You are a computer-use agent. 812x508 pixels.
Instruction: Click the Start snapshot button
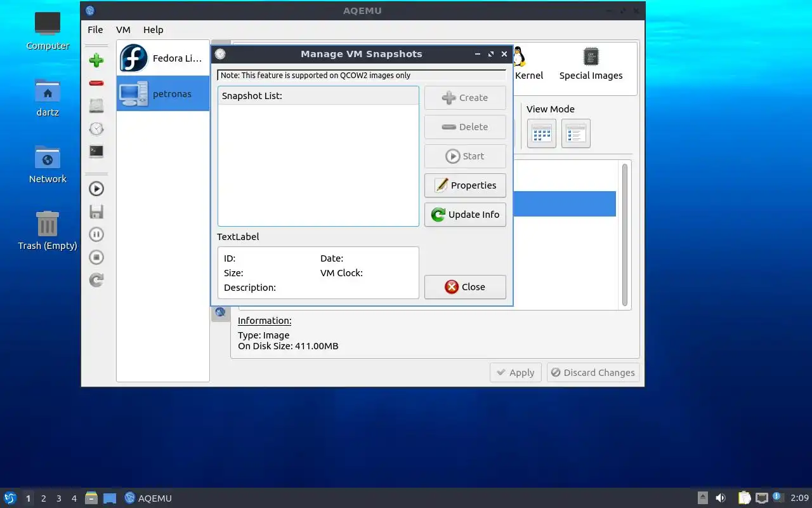(x=465, y=156)
